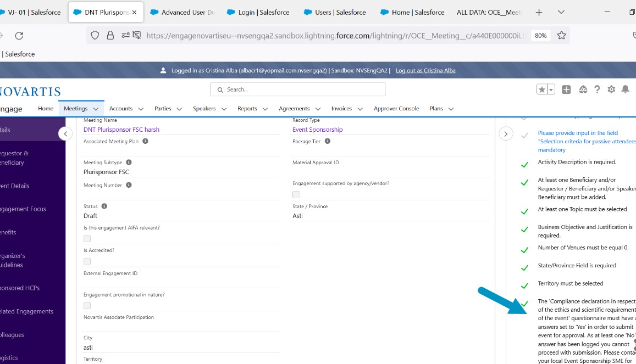Expand the Accounts nav dropdown arrow
Screen dimensions: 636x364
point(141,109)
